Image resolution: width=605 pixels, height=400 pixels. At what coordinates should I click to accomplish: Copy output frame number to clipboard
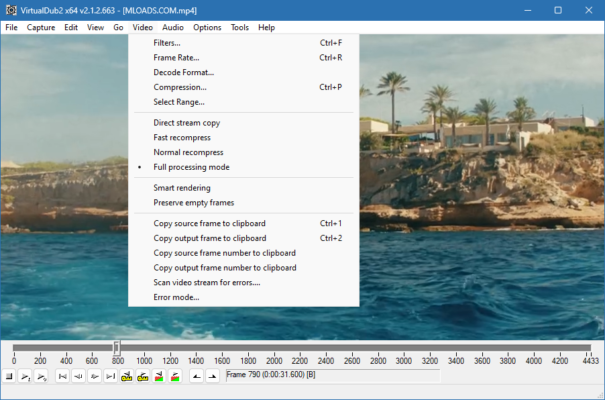243,268
